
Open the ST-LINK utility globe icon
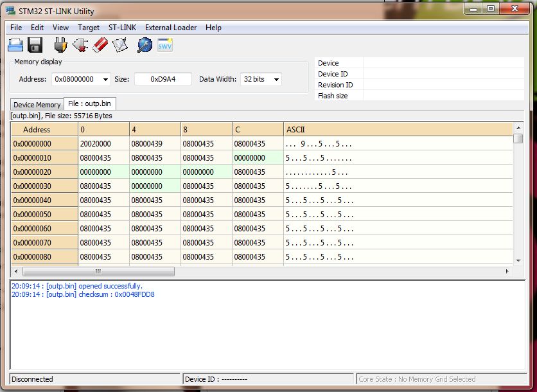pyautogui.click(x=145, y=45)
